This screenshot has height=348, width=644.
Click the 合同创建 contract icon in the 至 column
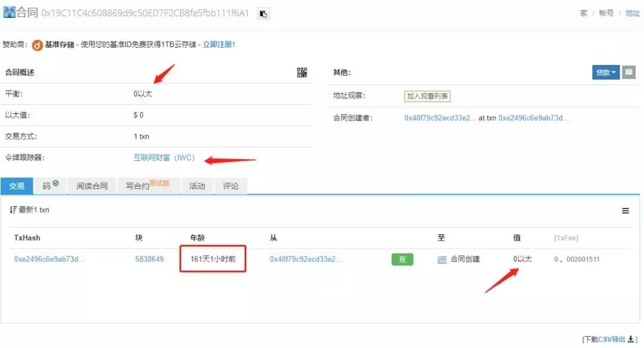[441, 259]
